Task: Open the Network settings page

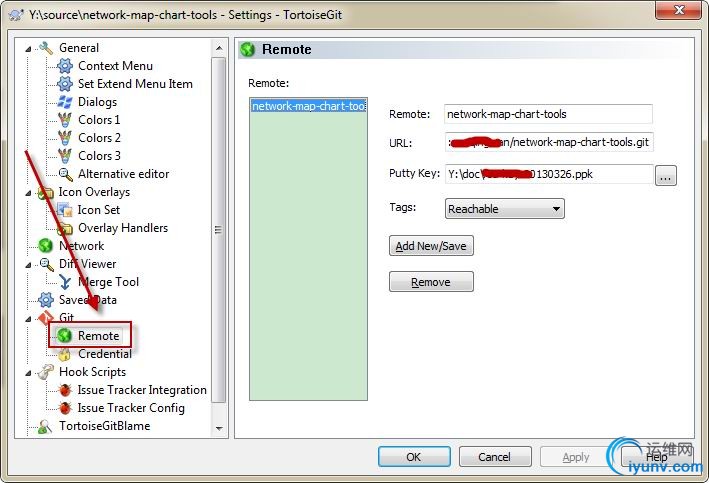Action: [x=81, y=246]
